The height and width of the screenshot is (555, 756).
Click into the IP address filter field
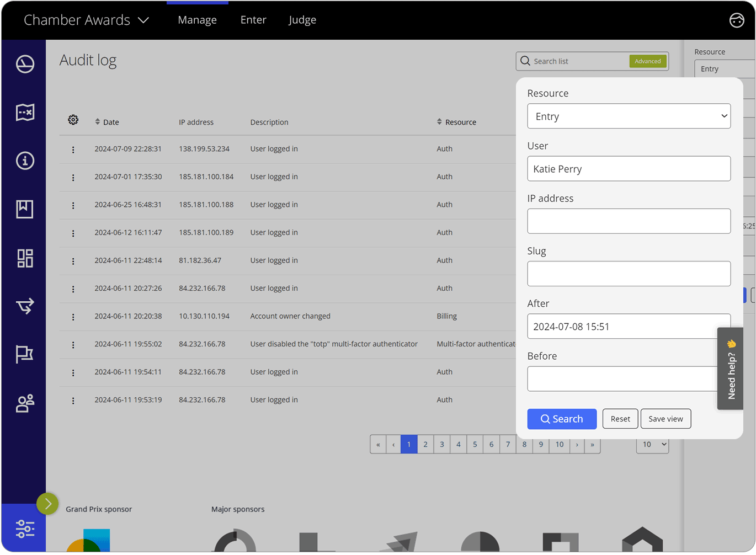click(x=629, y=221)
